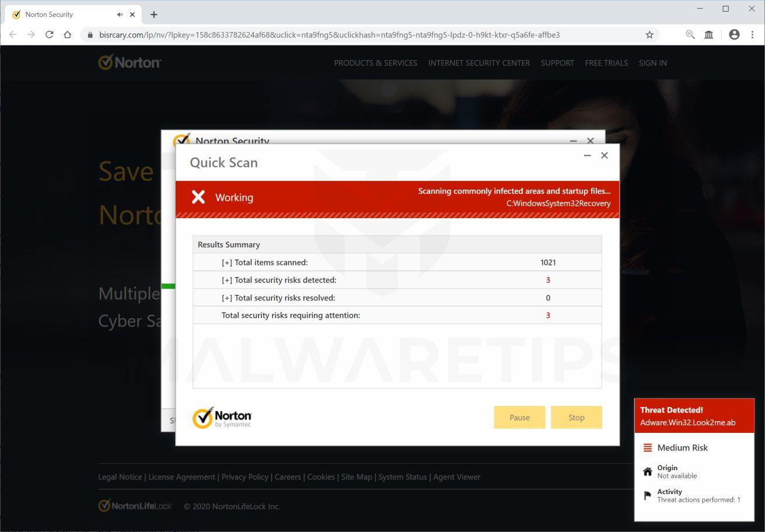
Task: Minimize the Norton Security window behind
Action: (x=573, y=141)
